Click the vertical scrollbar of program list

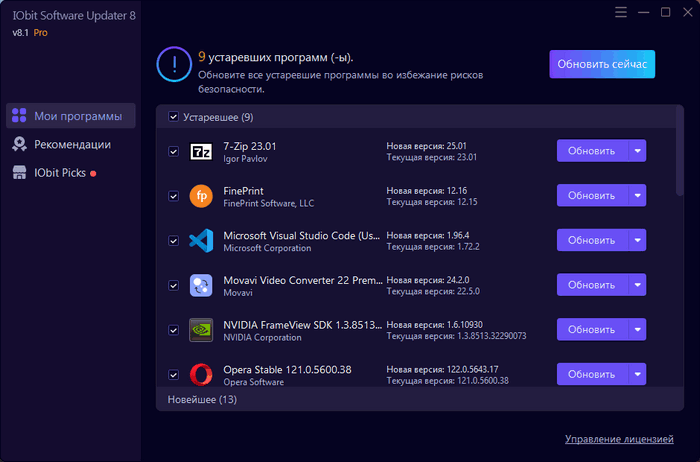pyautogui.click(x=680, y=152)
